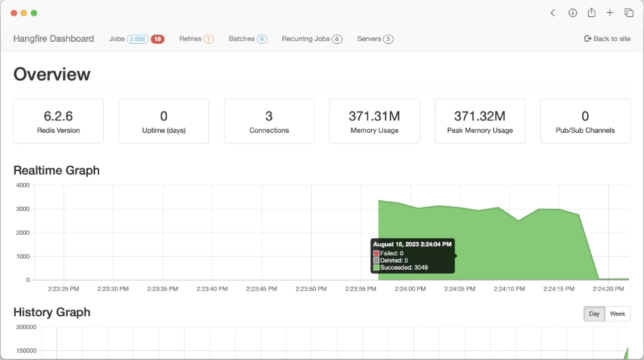Click the Pub/Sub Channels card
644x360 pixels.
pyautogui.click(x=585, y=121)
